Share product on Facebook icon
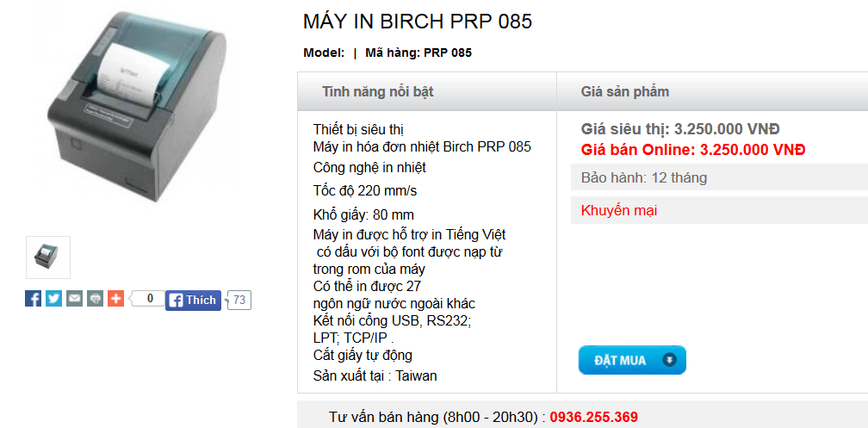Image resolution: width=868 pixels, height=428 pixels. [34, 299]
